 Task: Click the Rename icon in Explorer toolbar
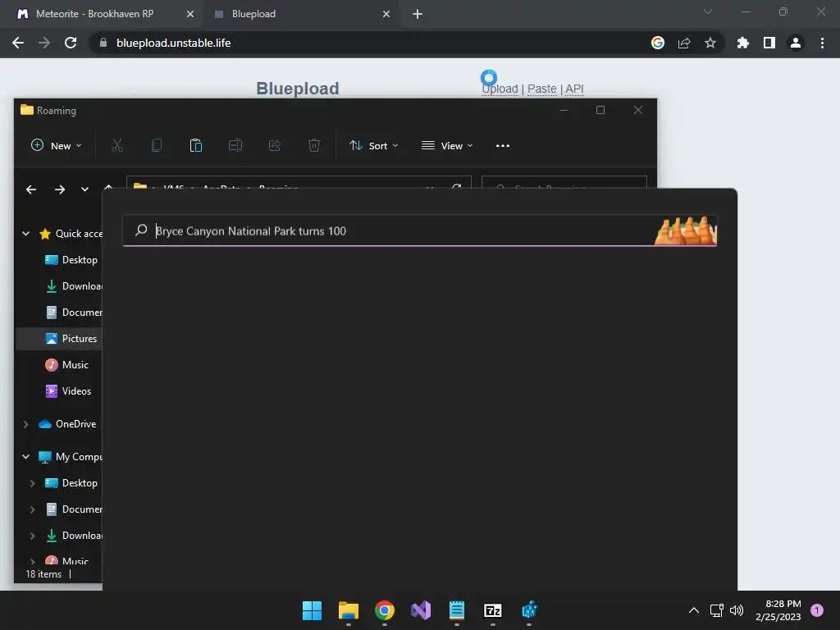tap(235, 145)
